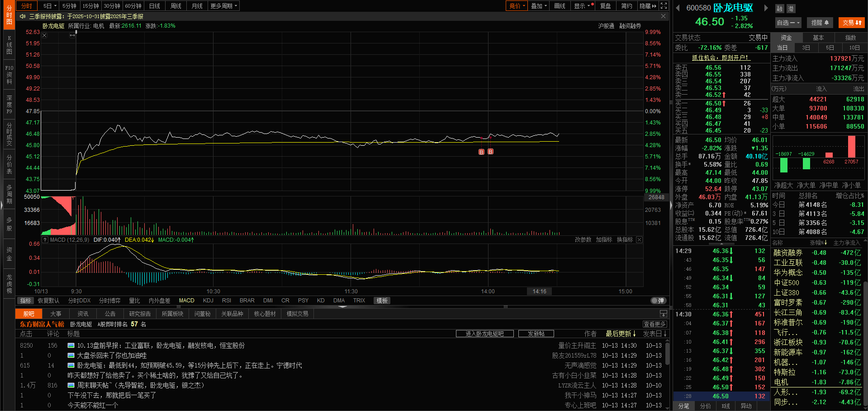The height and width of the screenshot is (411, 868).
Task: Close the MACD indicator panel
Action: (x=639, y=239)
